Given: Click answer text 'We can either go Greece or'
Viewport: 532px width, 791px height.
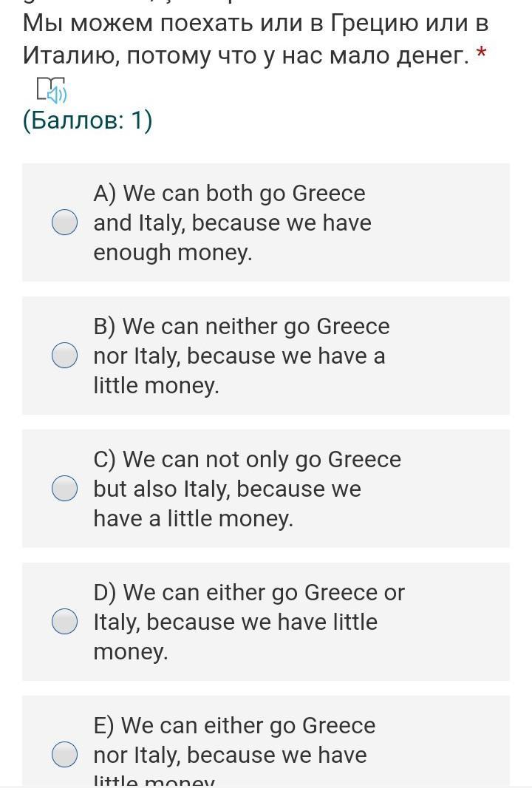Looking at the screenshot, I should pyautogui.click(x=249, y=592).
